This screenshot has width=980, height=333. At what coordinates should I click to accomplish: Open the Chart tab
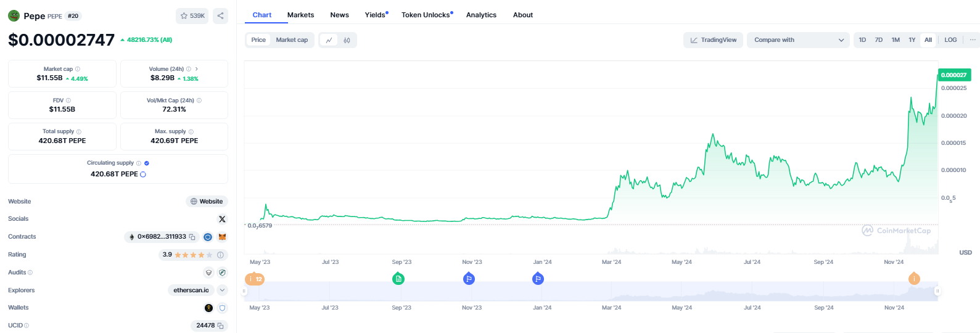pyautogui.click(x=262, y=15)
